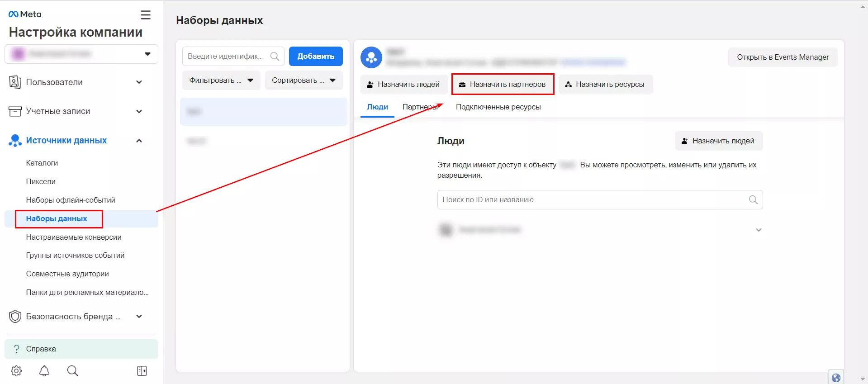Open the Сортировать dropdown
Image resolution: width=868 pixels, height=384 pixels.
[x=304, y=81]
